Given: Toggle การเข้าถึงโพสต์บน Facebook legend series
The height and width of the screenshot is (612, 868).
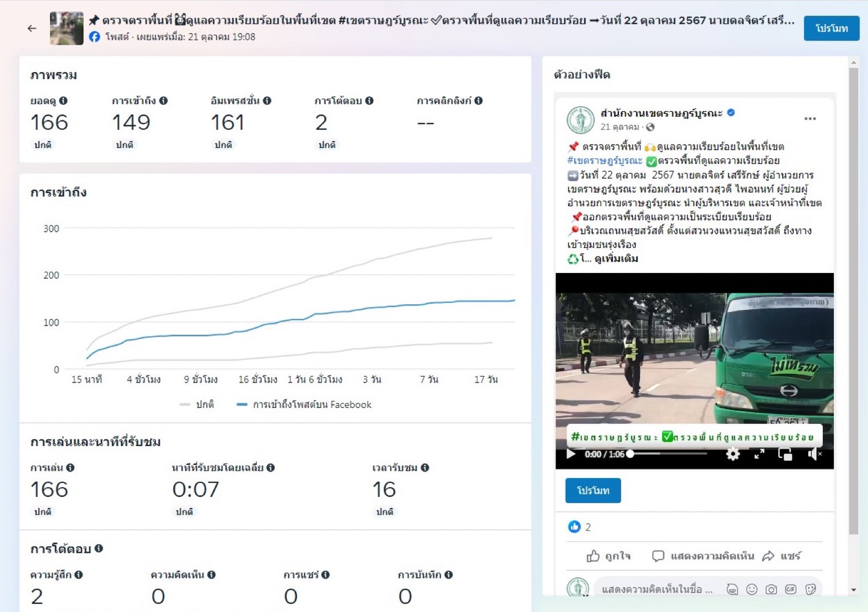Looking at the screenshot, I should [304, 405].
